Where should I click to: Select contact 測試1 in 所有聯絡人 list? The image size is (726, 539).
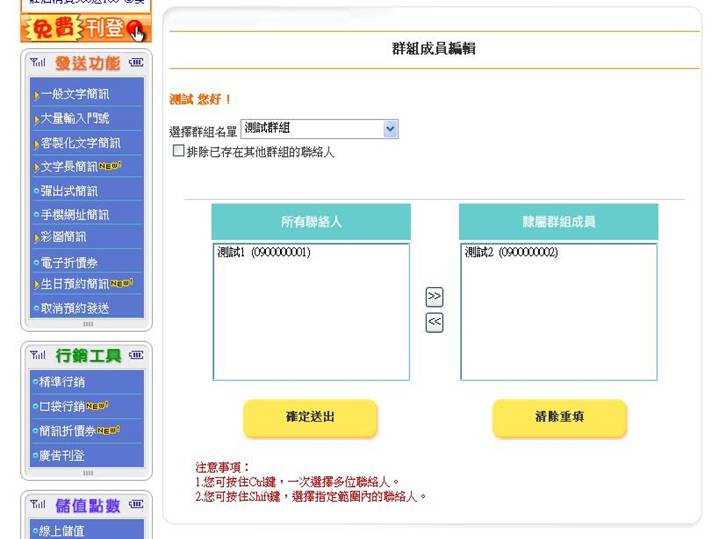264,253
